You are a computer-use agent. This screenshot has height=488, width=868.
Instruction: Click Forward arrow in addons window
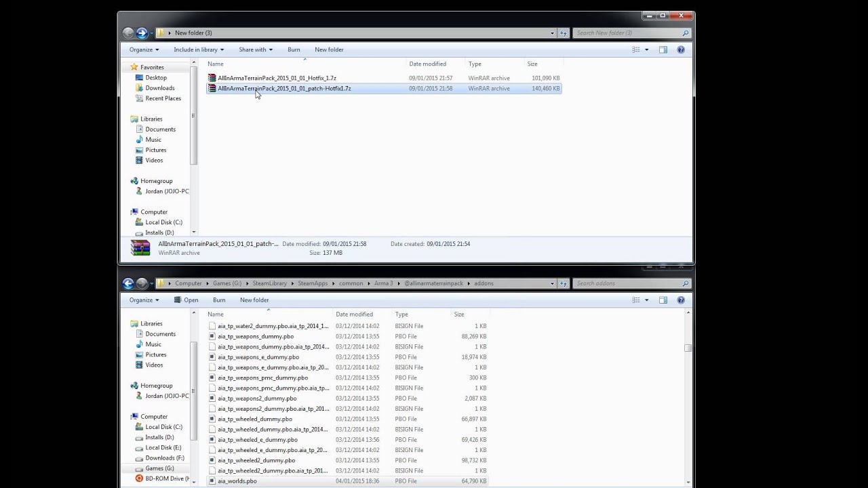point(142,283)
